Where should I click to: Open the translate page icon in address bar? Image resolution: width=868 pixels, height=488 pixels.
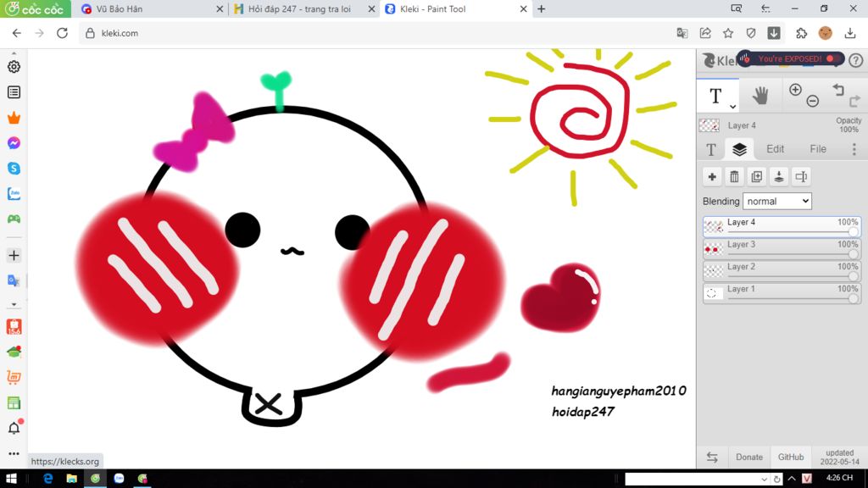682,33
